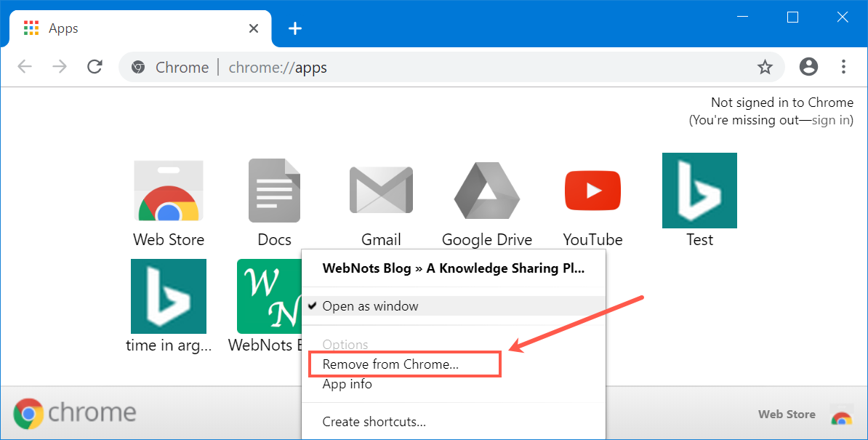868x440 pixels.
Task: Reload the page
Action: click(95, 68)
